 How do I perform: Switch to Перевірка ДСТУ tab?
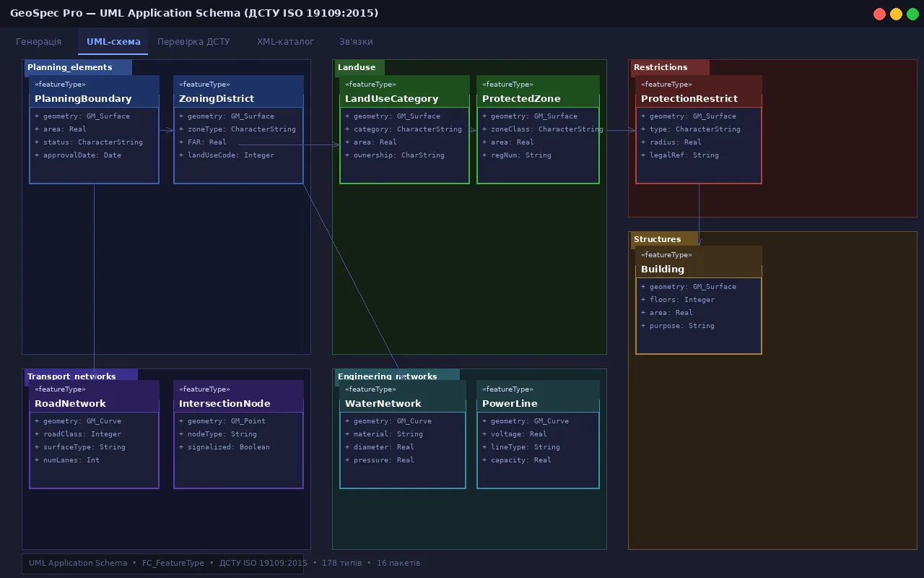193,42
